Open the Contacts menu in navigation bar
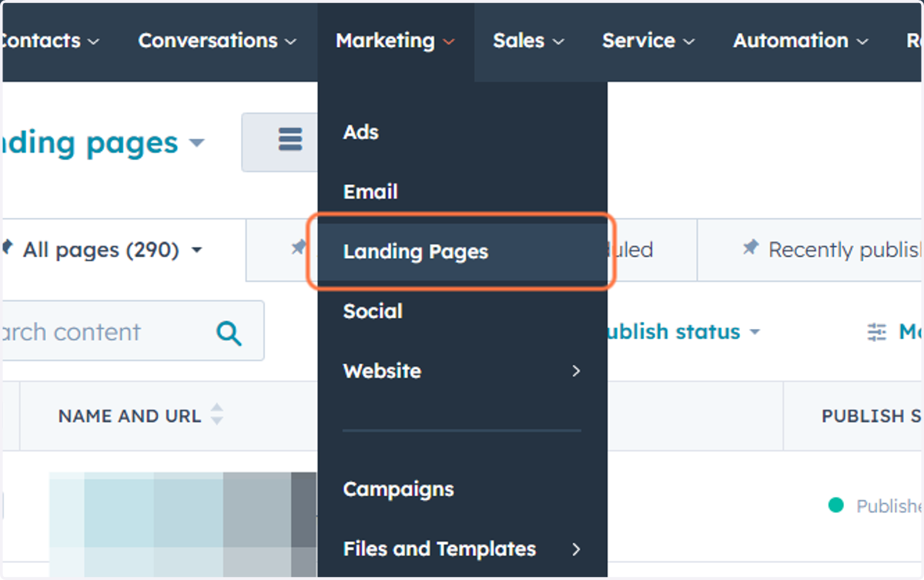The width and height of the screenshot is (924, 580). (50, 41)
